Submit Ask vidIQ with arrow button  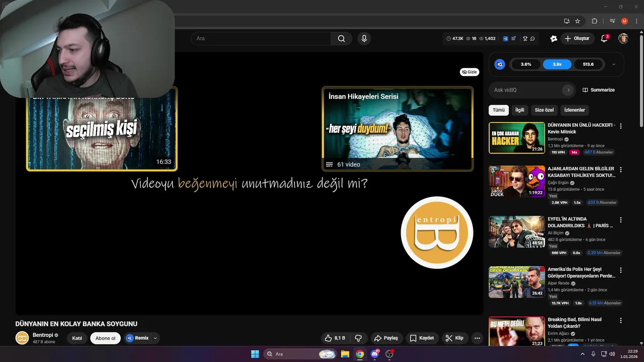(569, 90)
